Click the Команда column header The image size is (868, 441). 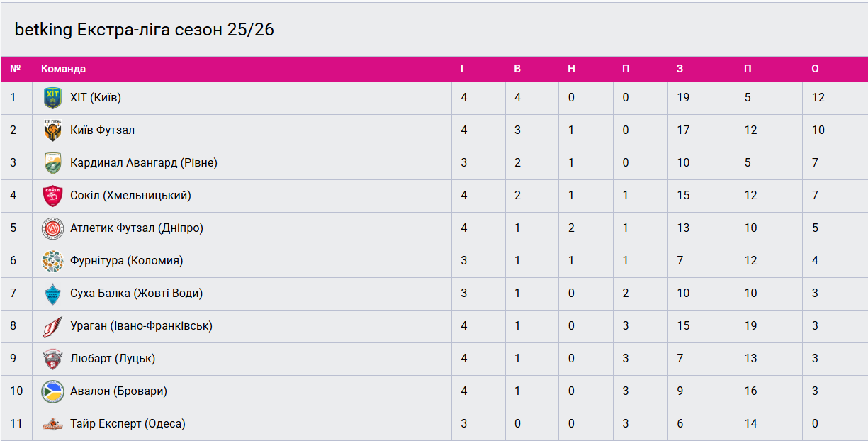click(63, 69)
